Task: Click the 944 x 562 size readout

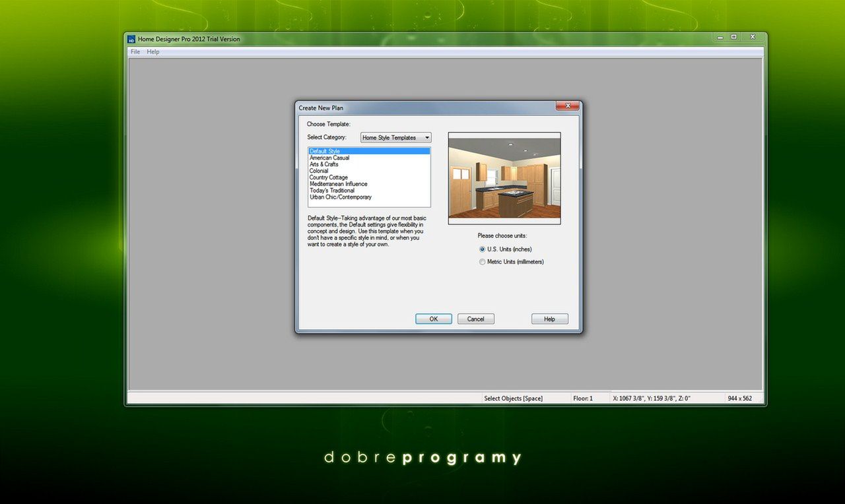Action: 740,398
